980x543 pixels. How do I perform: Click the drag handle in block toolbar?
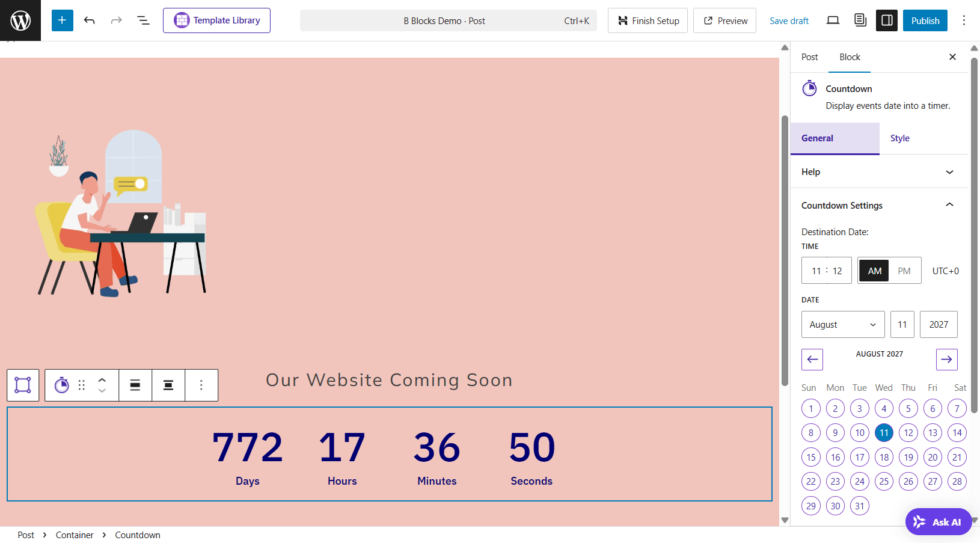(82, 385)
